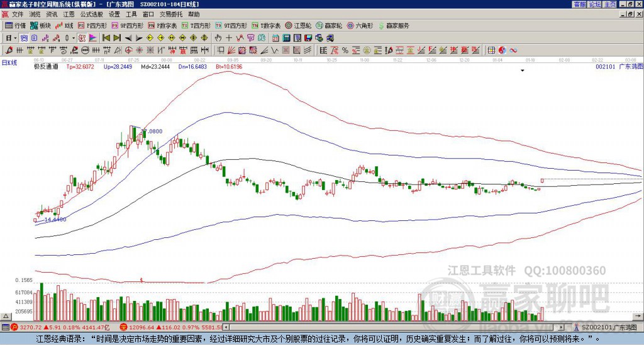Click the wave curve icon
The image size is (644, 345).
point(513,50)
